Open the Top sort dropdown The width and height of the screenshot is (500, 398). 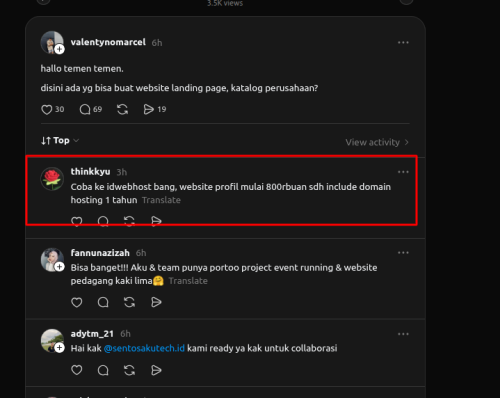60,141
